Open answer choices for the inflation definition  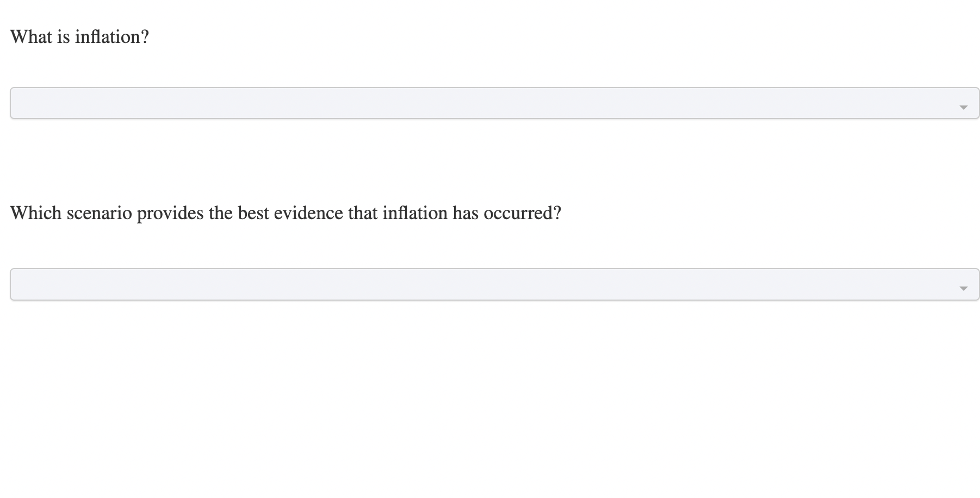[x=489, y=103]
